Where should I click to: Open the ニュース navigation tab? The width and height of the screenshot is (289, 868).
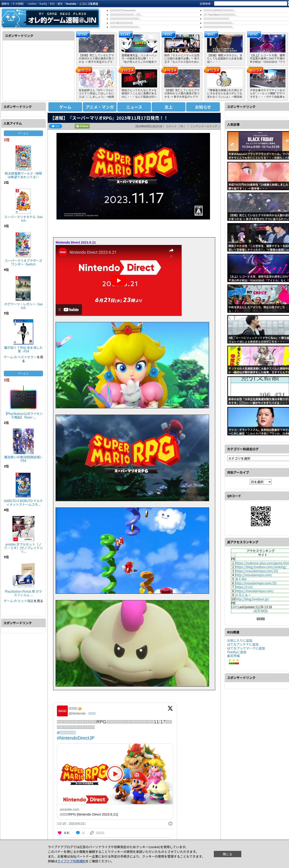[x=134, y=107]
